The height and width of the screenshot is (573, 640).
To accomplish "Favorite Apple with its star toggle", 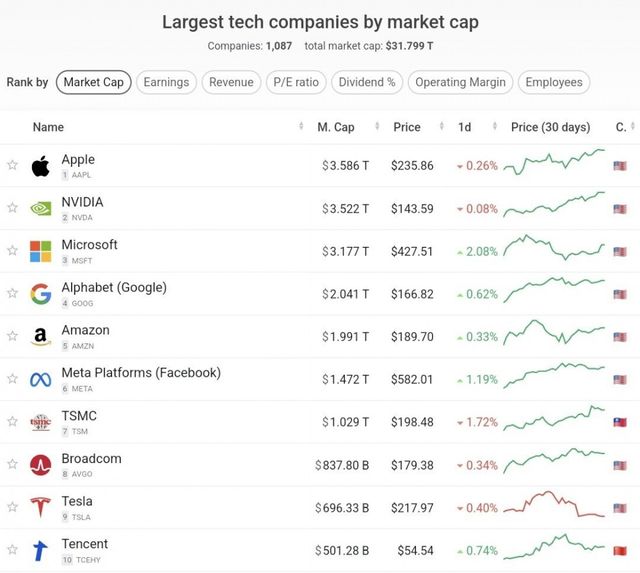I will [x=12, y=166].
